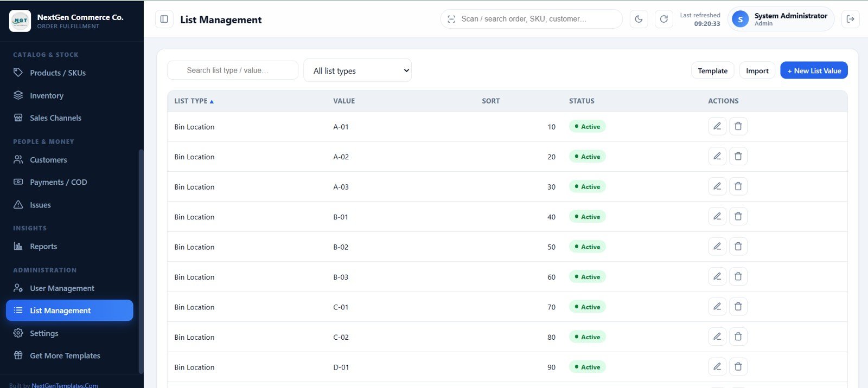
Task: Open Settings from sidebar
Action: pos(69,333)
